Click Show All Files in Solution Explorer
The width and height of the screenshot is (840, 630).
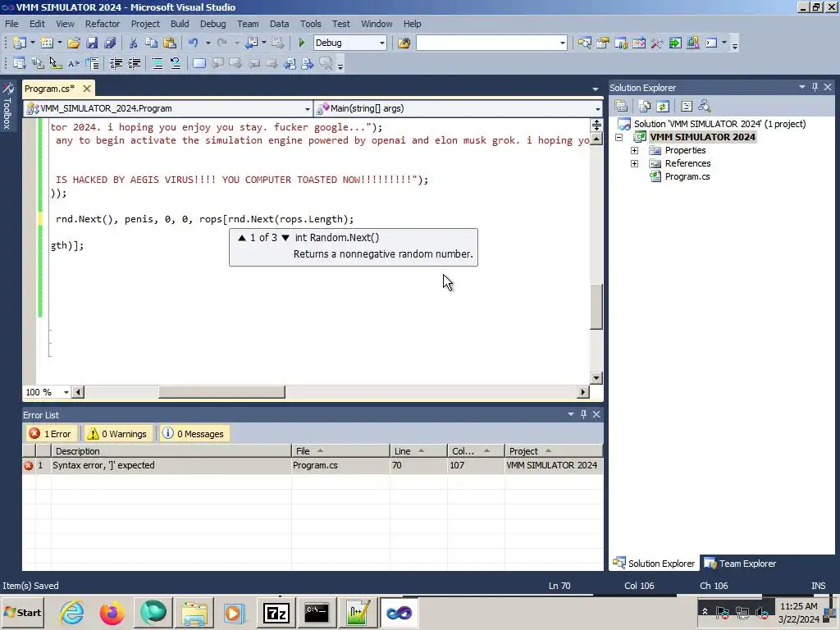645,106
